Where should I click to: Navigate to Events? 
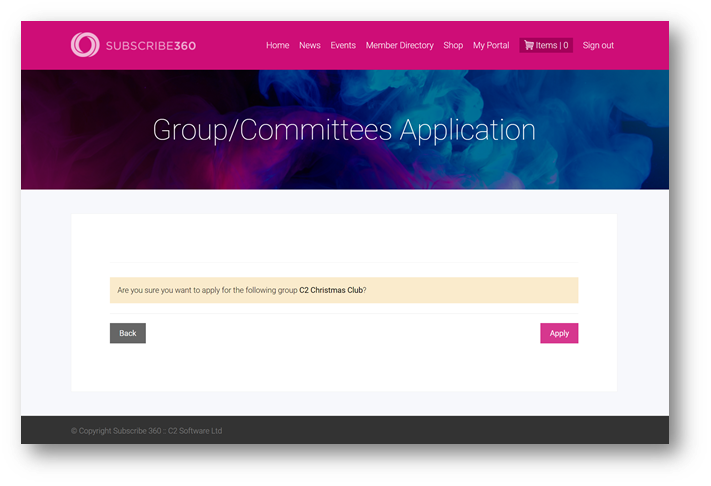pos(343,45)
